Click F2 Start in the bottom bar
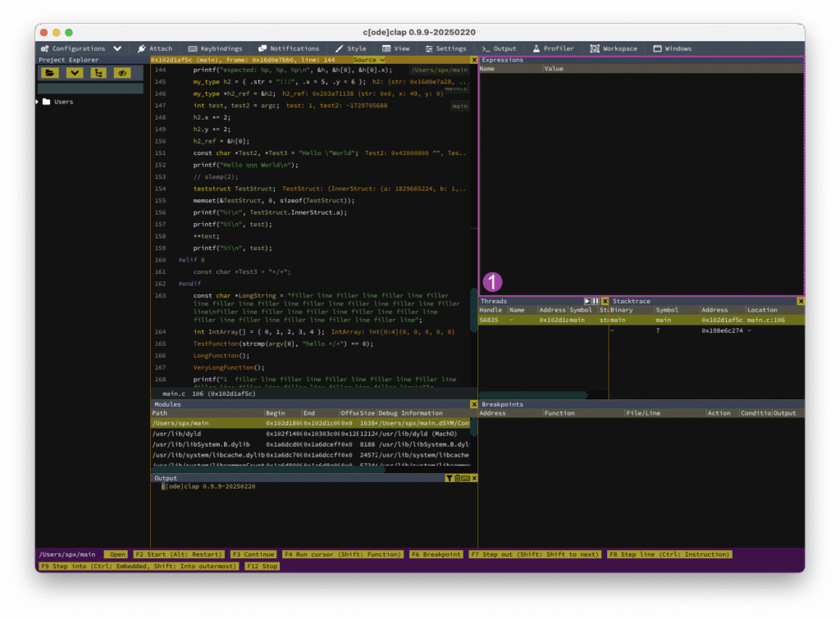The image size is (840, 619). click(178, 555)
